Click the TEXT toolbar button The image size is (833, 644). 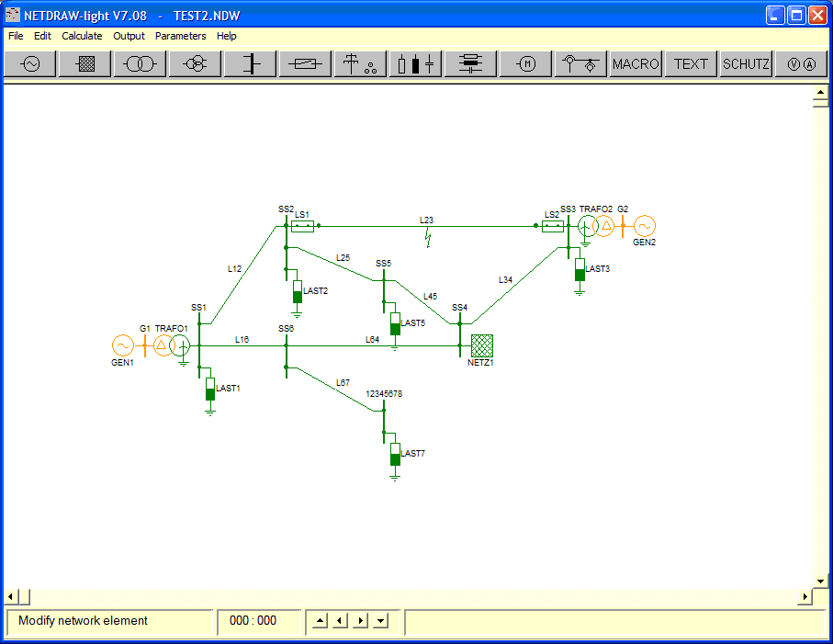click(691, 64)
